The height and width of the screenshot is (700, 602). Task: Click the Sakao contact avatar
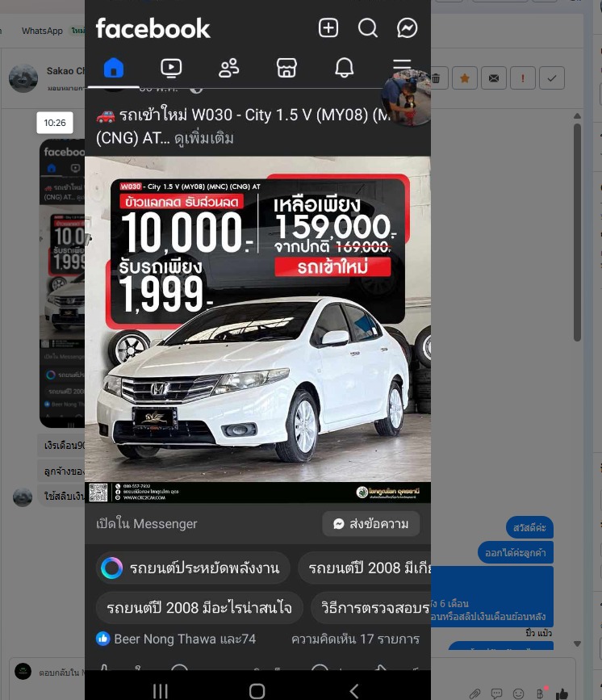pos(23,78)
